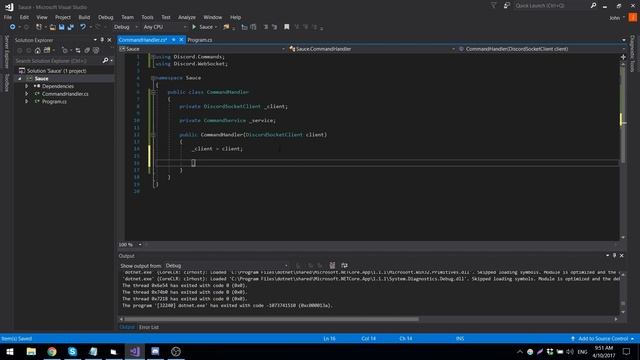This screenshot has height=360, width=640.
Task: Save the current file with floppy icon
Action: 61,27
